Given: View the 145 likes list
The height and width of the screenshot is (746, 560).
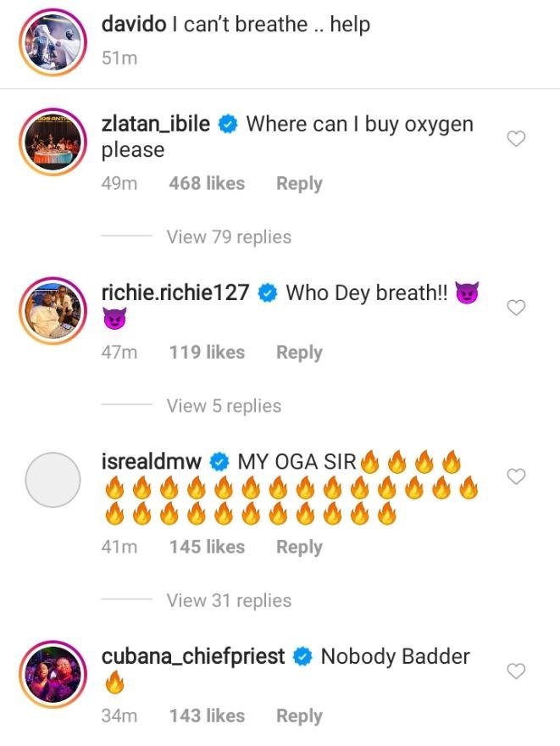Looking at the screenshot, I should pyautogui.click(x=207, y=548).
